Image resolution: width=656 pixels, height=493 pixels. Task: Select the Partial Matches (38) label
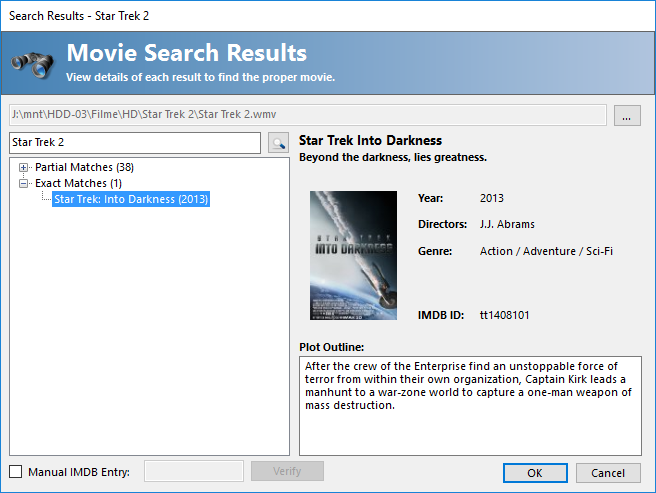[x=85, y=167]
